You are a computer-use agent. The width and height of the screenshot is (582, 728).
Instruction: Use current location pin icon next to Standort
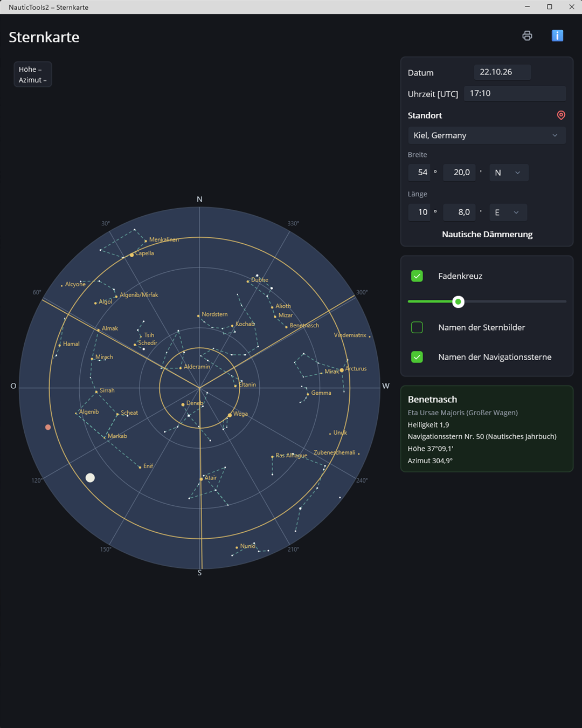[x=561, y=115]
